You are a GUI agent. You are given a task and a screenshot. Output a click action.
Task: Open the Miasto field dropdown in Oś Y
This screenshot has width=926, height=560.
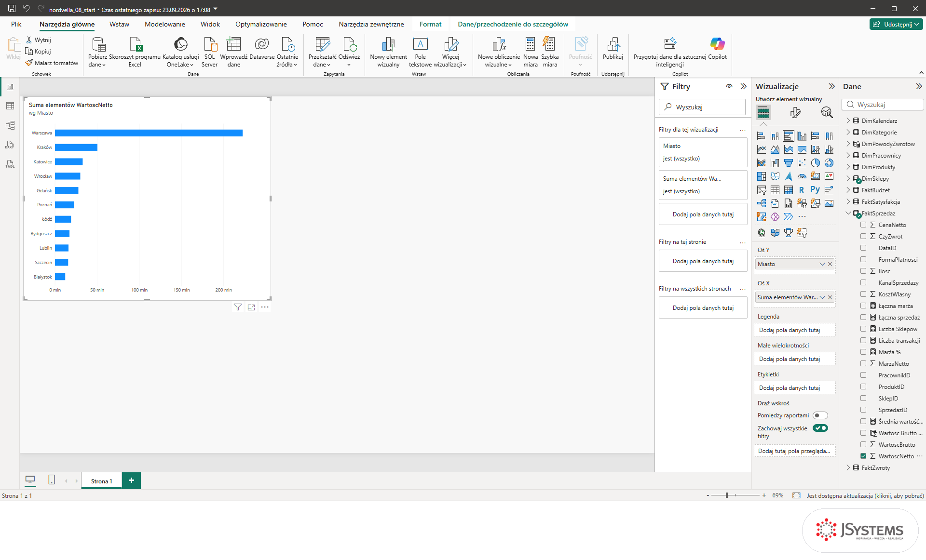click(822, 264)
